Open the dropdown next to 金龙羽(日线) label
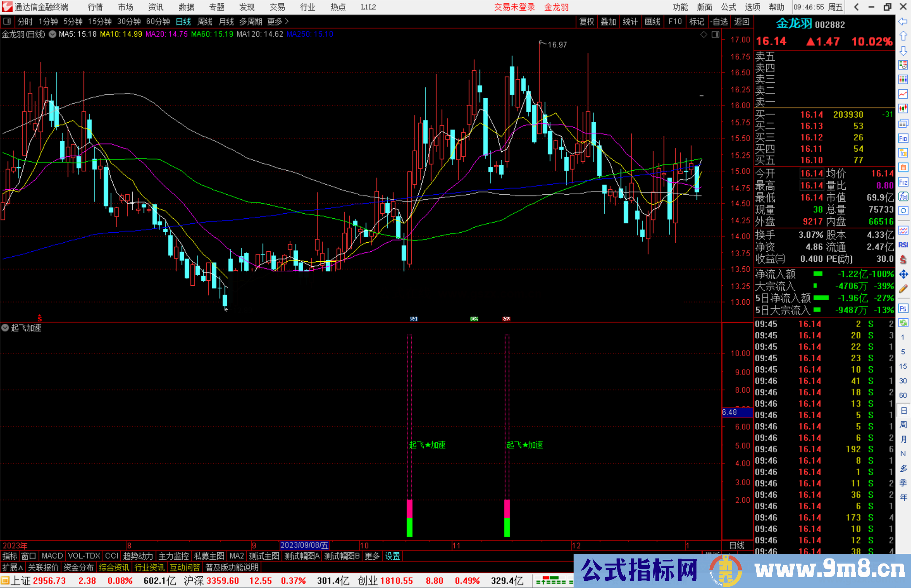Viewport: 911px width, 588px height. (x=52, y=35)
